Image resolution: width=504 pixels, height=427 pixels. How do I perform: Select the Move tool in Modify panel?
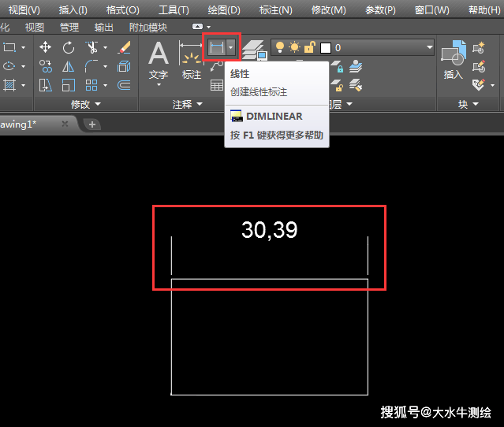coord(45,48)
